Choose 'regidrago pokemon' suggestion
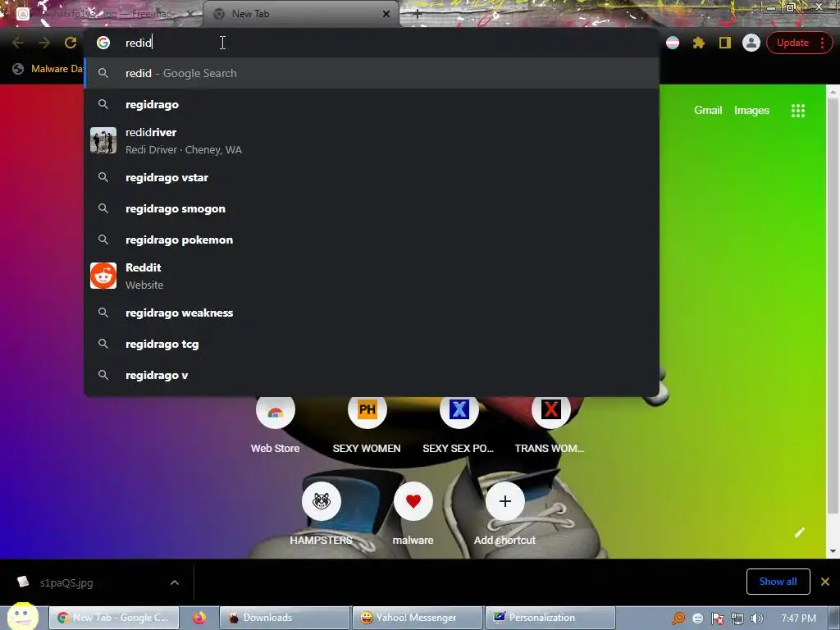 (x=372, y=240)
